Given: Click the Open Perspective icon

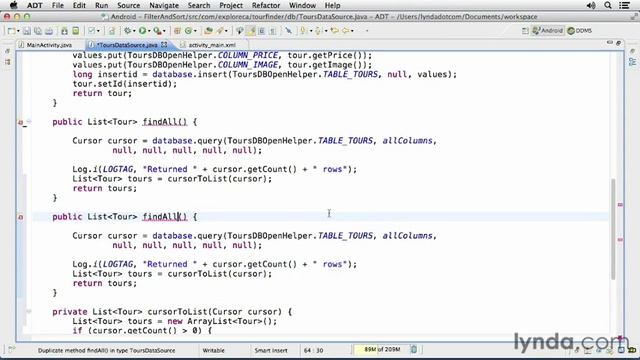Looking at the screenshot, I should [x=525, y=31].
